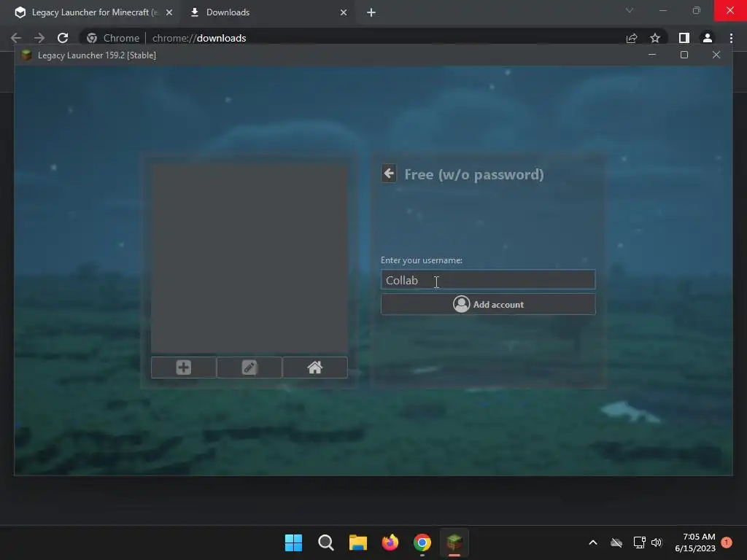Close the Downloads tab
This screenshot has width=747, height=560.
coord(344,12)
